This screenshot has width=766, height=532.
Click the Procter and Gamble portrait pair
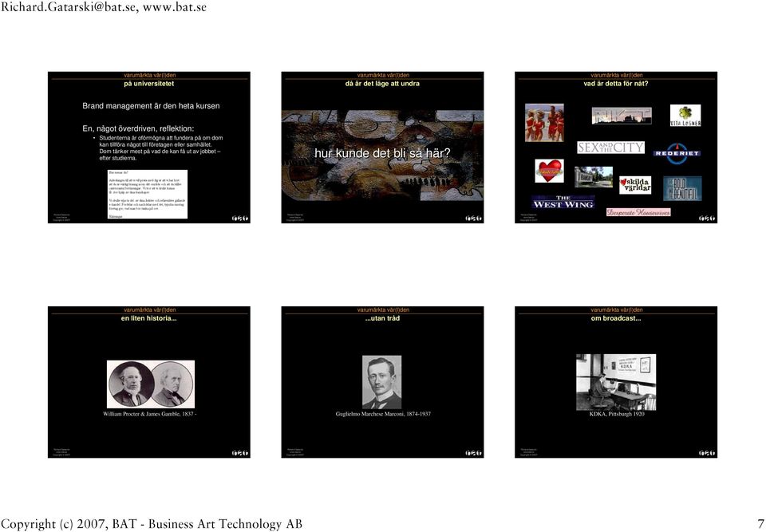[151, 384]
